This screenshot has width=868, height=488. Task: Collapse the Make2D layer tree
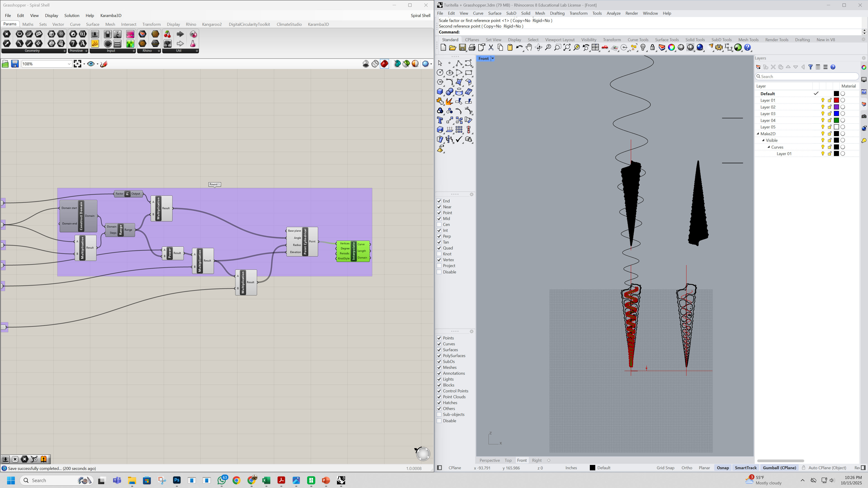tap(758, 134)
